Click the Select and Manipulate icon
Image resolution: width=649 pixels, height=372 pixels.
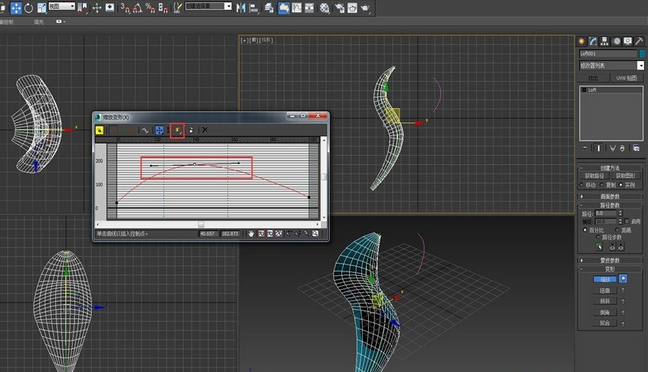tap(97, 8)
